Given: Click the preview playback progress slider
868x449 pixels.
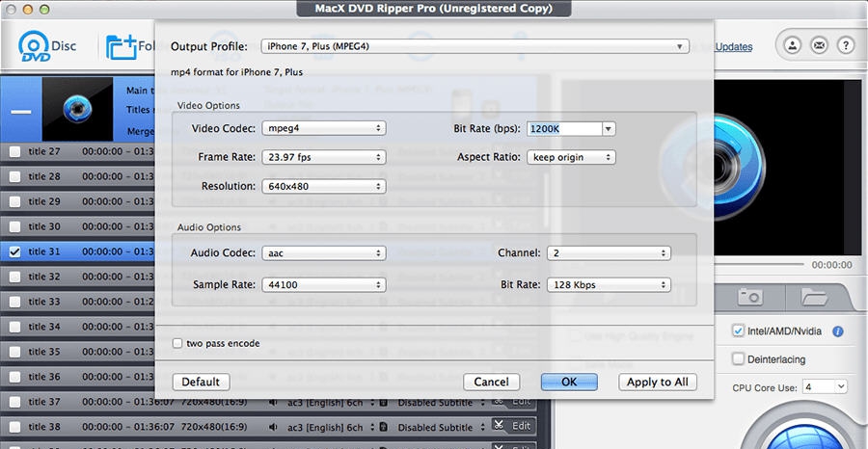Looking at the screenshot, I should click(758, 265).
